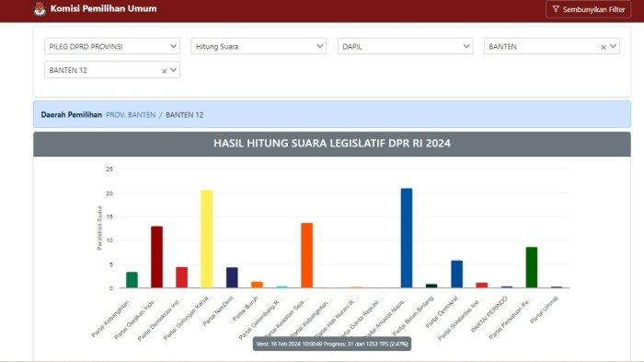Click the Partai Ummat axis label

(x=545, y=309)
